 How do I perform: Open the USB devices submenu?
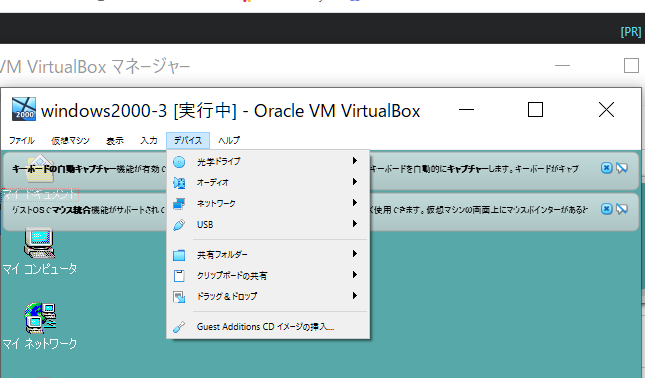pos(268,224)
